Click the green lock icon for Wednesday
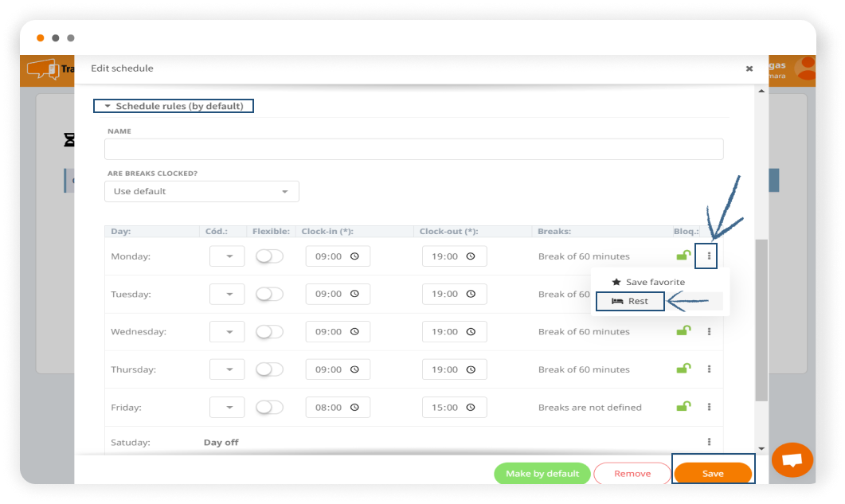The width and height of the screenshot is (845, 504). tap(683, 331)
